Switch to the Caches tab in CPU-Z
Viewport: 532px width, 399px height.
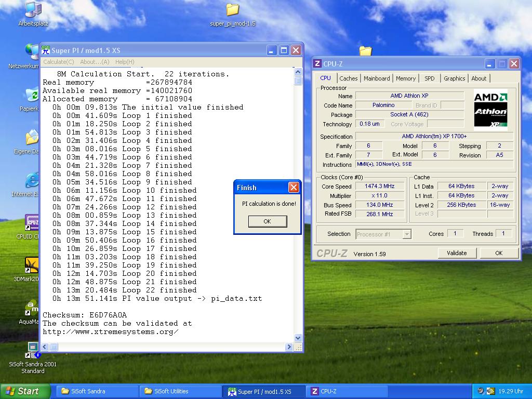(348, 78)
